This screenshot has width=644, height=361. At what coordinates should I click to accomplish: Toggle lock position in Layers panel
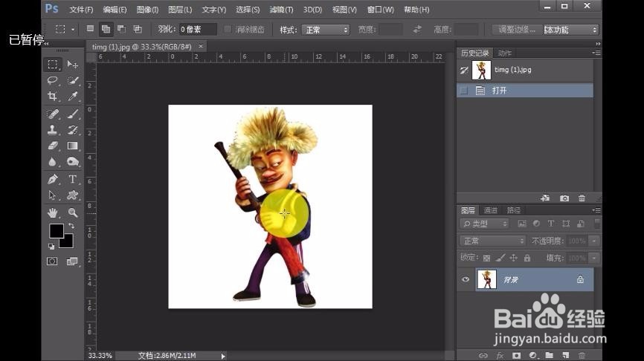pos(513,258)
